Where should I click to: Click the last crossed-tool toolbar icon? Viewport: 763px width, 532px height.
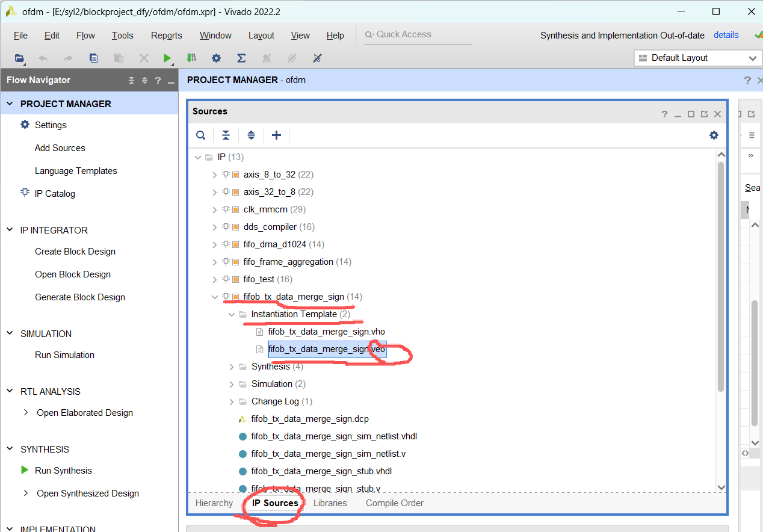(x=318, y=58)
